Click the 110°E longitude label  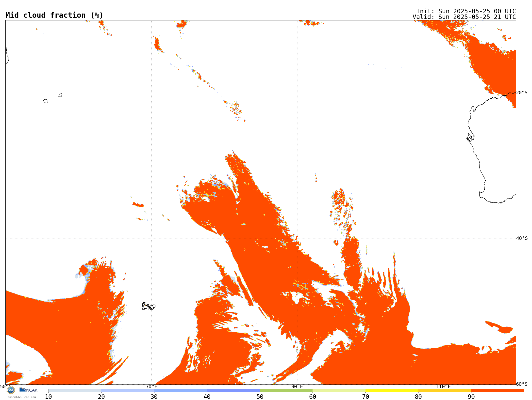(x=443, y=387)
